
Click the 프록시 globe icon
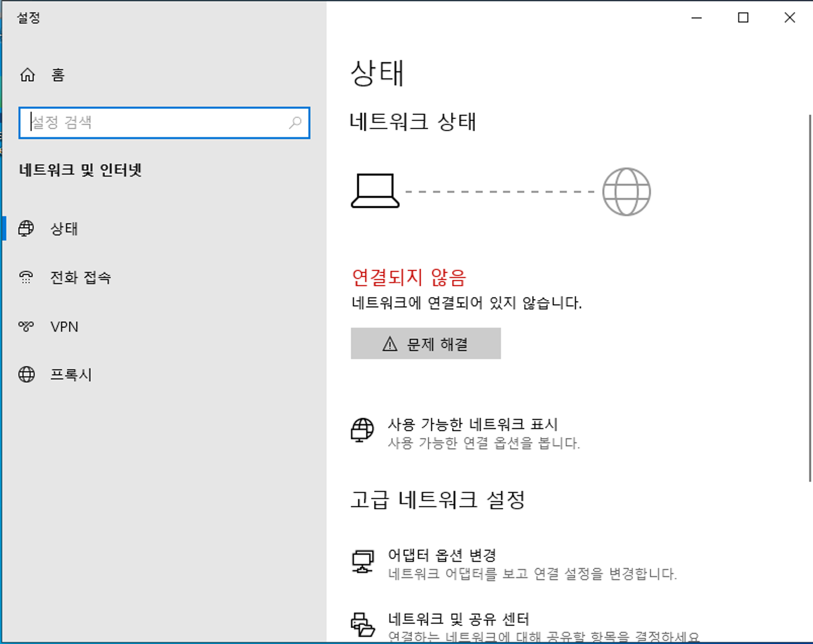(x=26, y=374)
